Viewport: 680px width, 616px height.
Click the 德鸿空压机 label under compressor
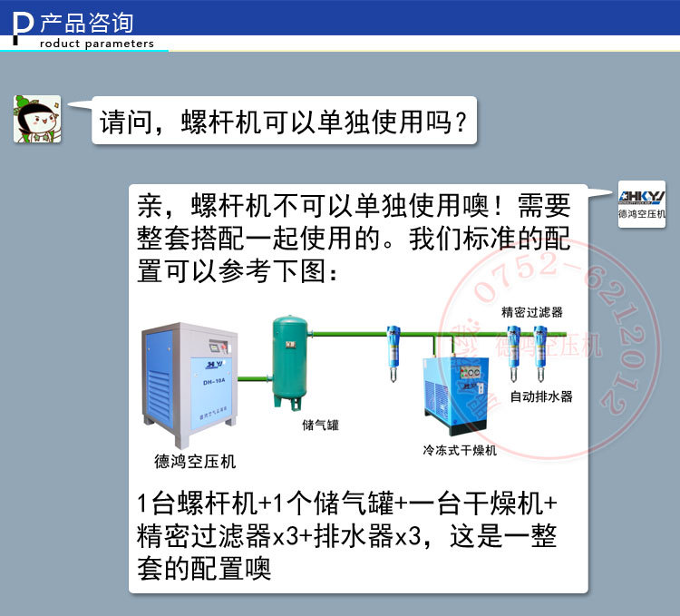tap(195, 461)
